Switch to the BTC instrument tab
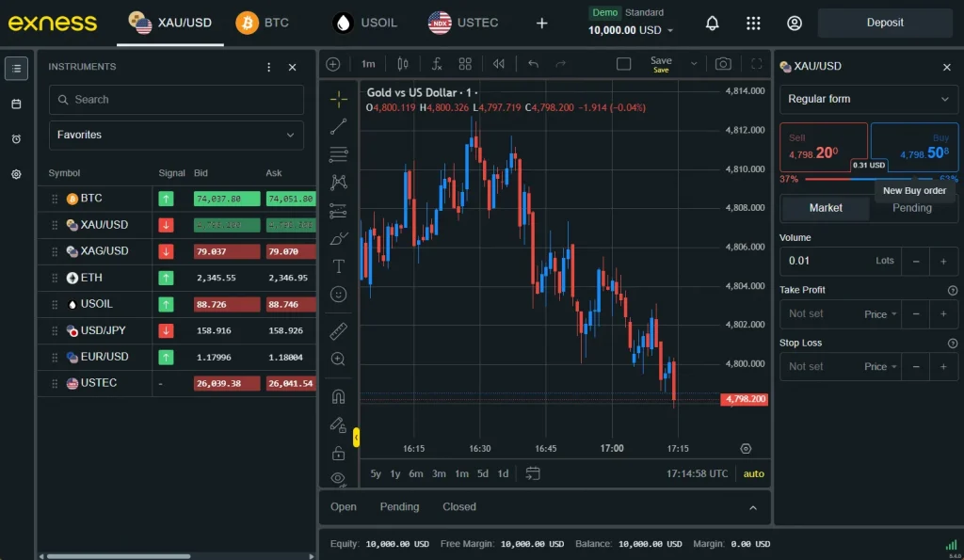Screen dimensions: 964x560 263,23
